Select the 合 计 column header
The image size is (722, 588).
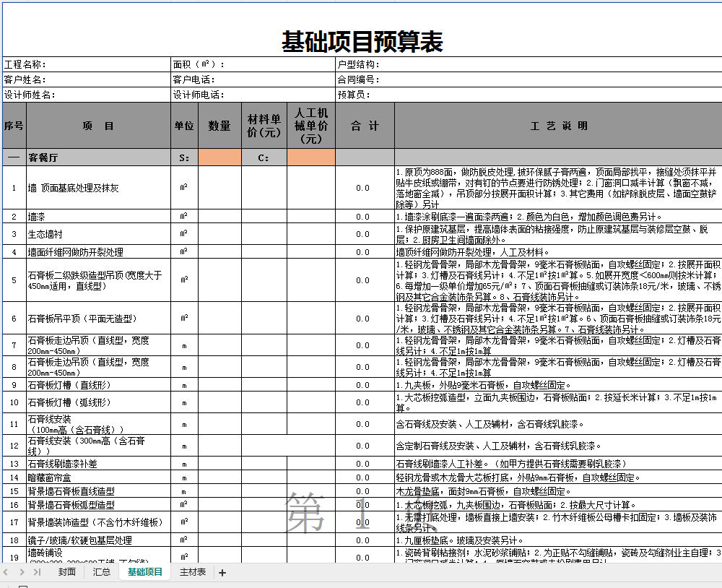[365, 126]
